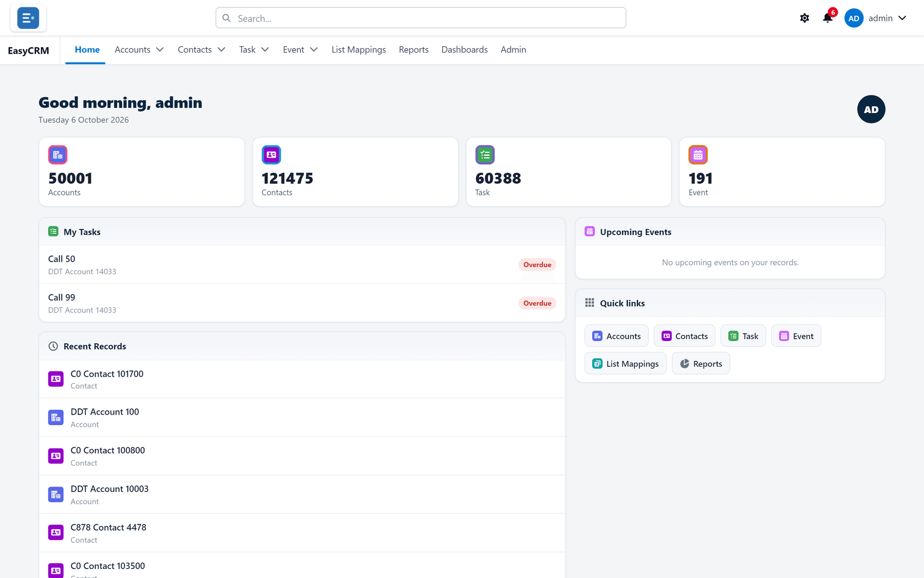924x578 pixels.
Task: Click the Reports quick link button
Action: [x=700, y=364]
